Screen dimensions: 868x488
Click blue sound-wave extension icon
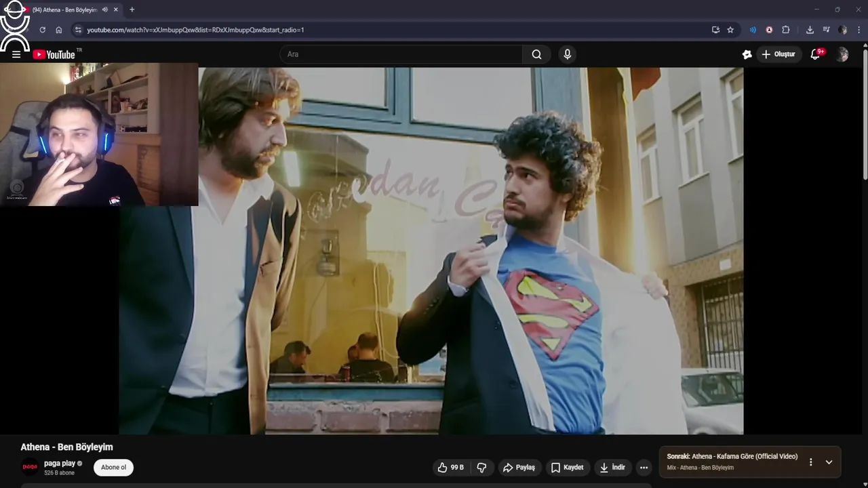coord(753,30)
